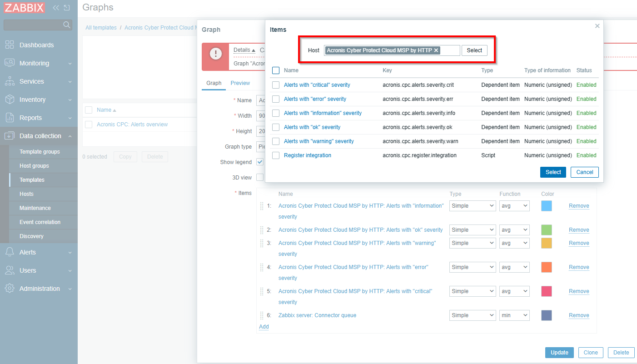Open the Maintenance submenu item

pos(35,208)
